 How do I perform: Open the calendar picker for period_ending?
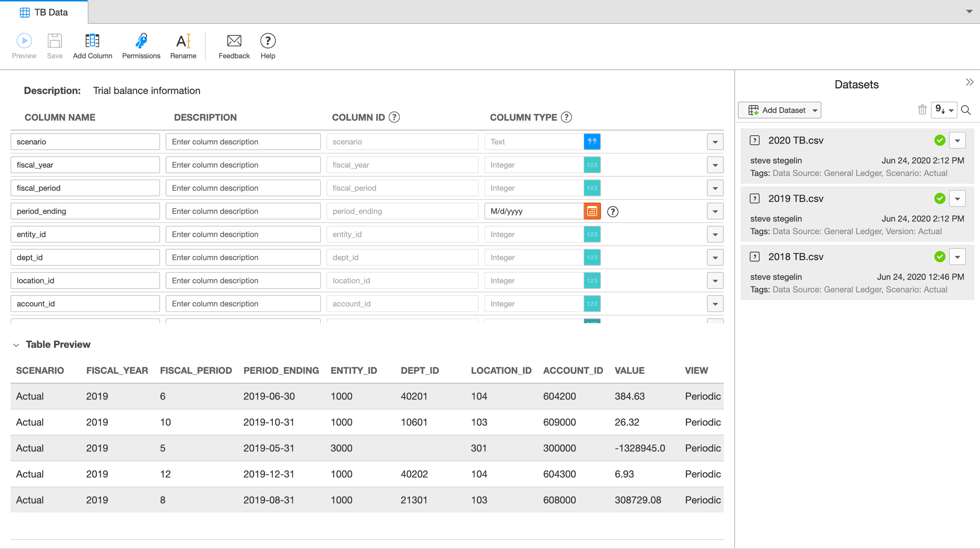click(592, 211)
